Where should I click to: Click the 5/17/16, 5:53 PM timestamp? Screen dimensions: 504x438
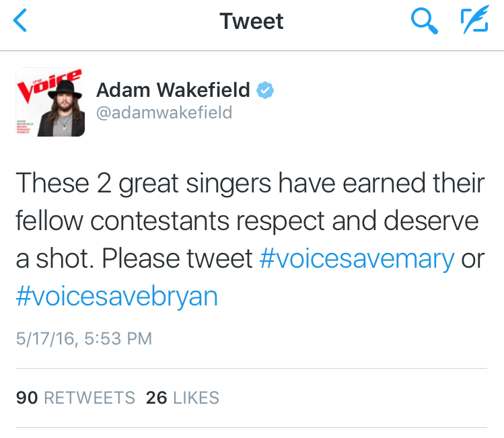pyautogui.click(x=84, y=338)
